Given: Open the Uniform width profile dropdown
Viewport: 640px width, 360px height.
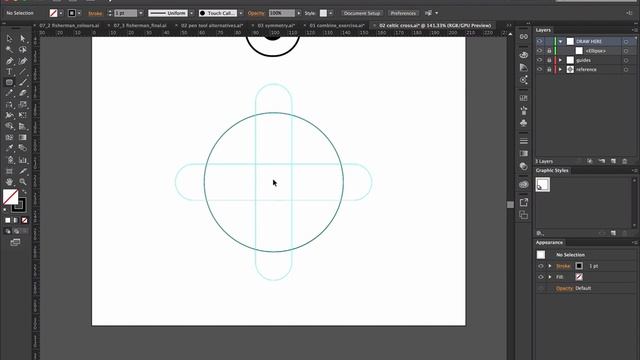Looking at the screenshot, I should coord(191,13).
